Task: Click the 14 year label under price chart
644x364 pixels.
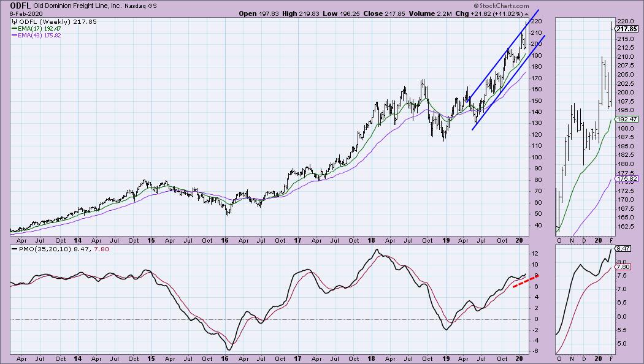Action: pyautogui.click(x=78, y=240)
